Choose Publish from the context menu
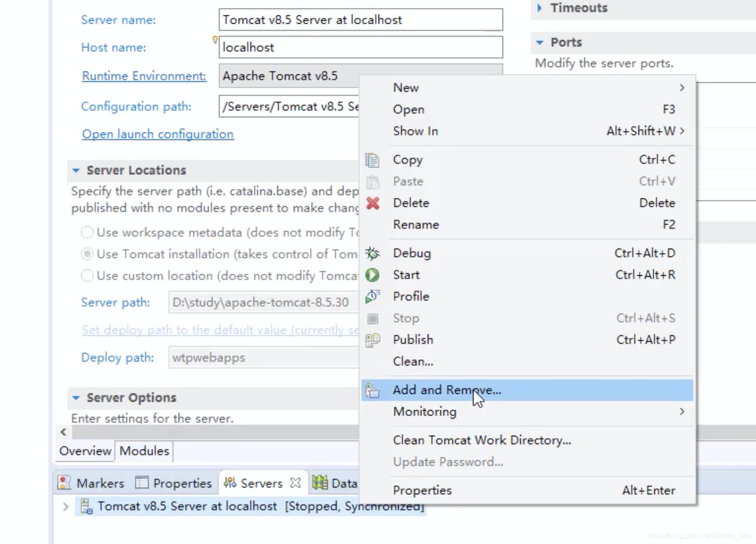Viewport: 756px width, 544px height. (527, 340)
